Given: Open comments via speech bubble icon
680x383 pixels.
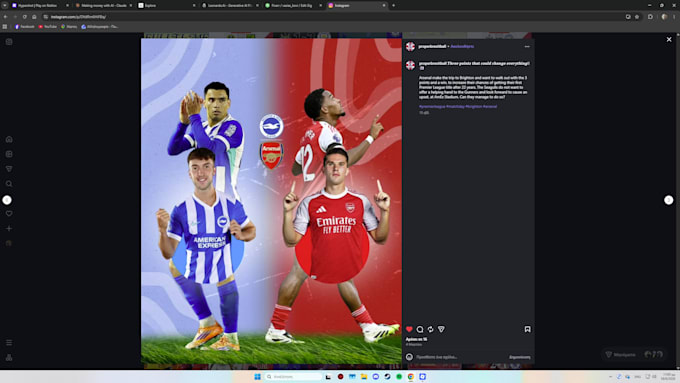Looking at the screenshot, I should 420,329.
